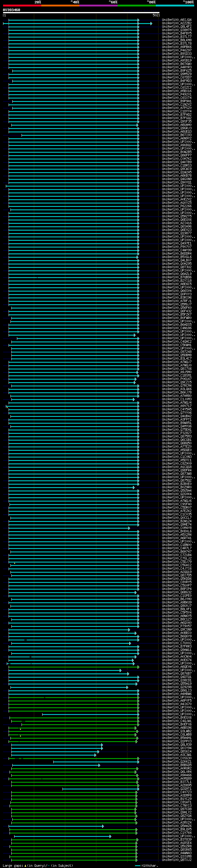197x868 pixels.
Task: Select the UniRef100_B0EGX6 label
Action: pyautogui.click(x=177, y=717)
